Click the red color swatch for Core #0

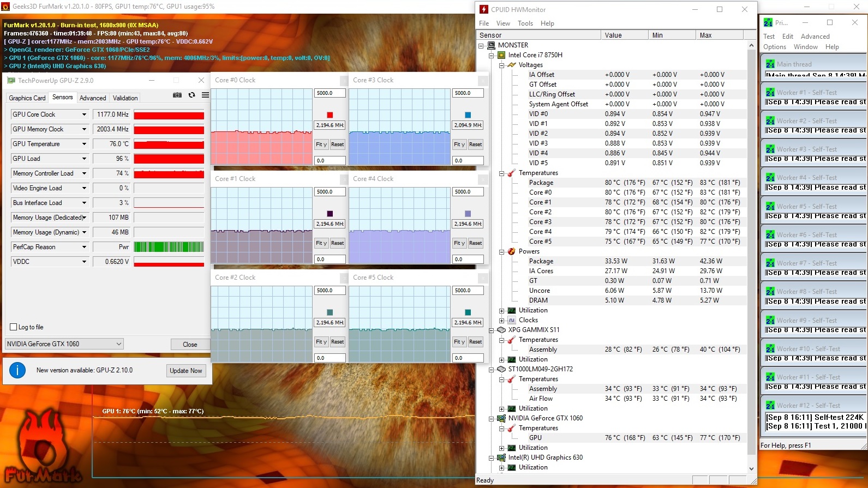tap(330, 115)
